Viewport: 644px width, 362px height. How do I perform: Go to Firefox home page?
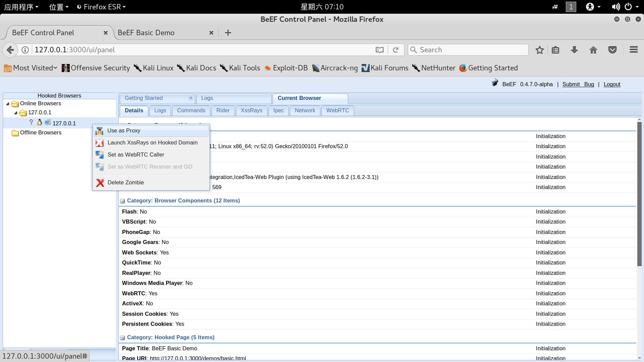(x=593, y=50)
